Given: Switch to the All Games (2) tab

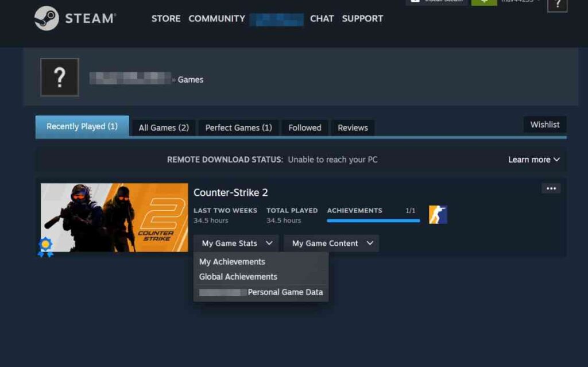Looking at the screenshot, I should 164,128.
